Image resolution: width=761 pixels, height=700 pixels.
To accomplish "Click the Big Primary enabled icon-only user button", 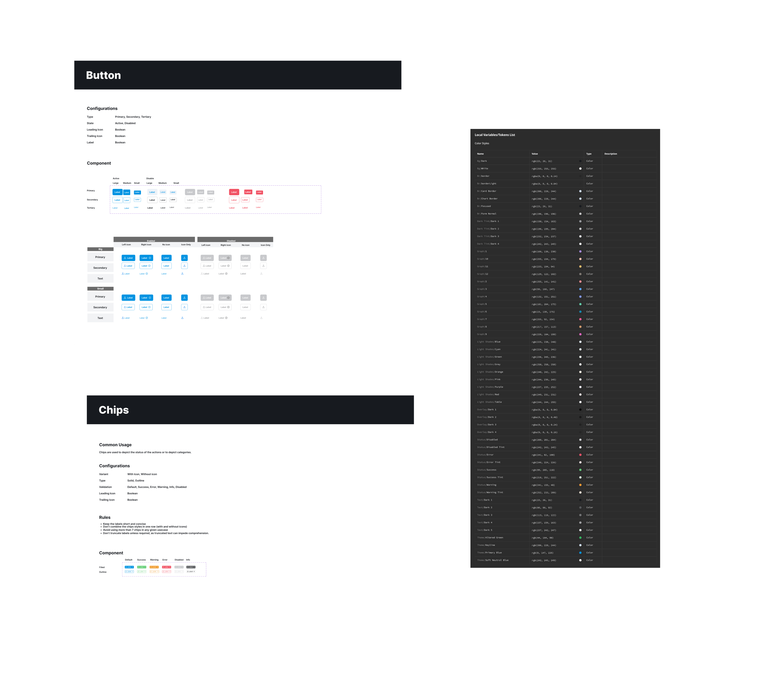I will pyautogui.click(x=185, y=258).
